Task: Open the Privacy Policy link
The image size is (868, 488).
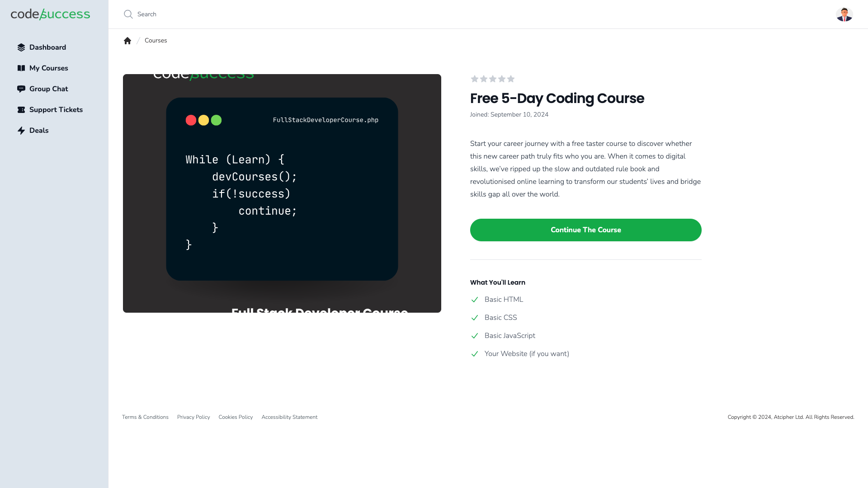Action: coord(193,417)
